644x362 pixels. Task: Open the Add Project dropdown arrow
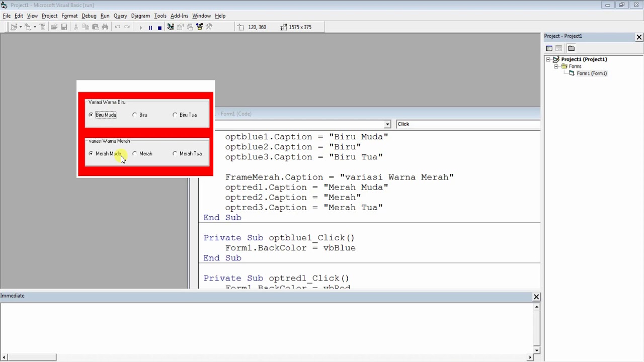(x=20, y=27)
